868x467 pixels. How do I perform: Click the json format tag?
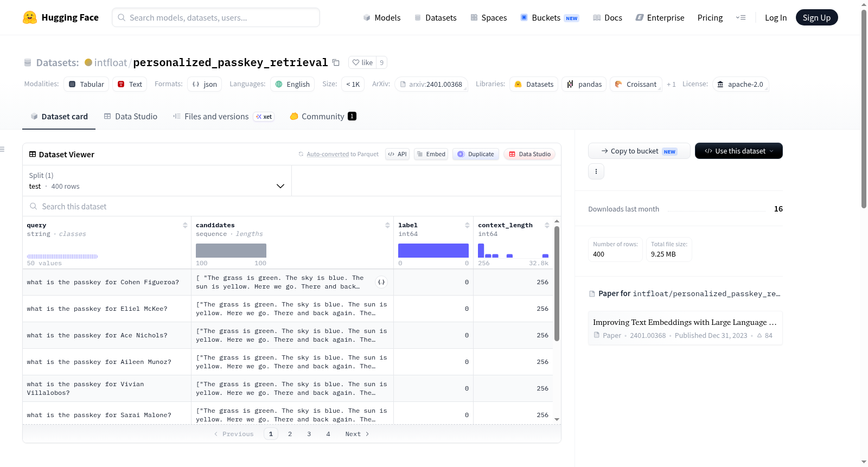[x=205, y=84]
